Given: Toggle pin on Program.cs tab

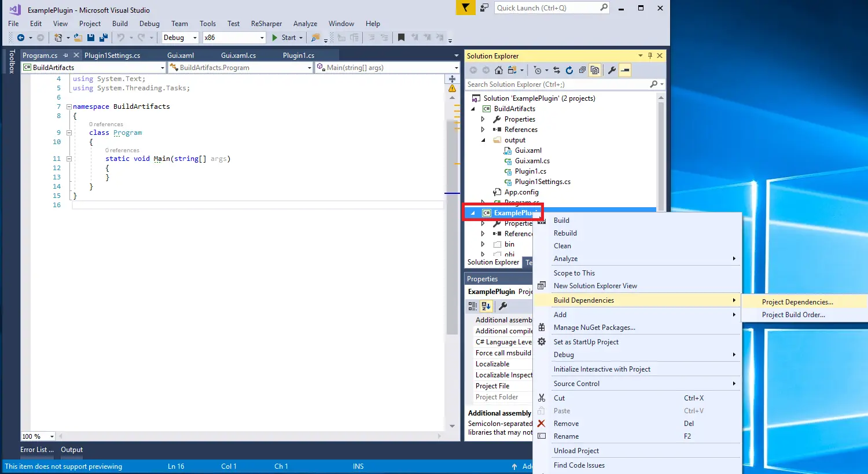Looking at the screenshot, I should coord(66,56).
